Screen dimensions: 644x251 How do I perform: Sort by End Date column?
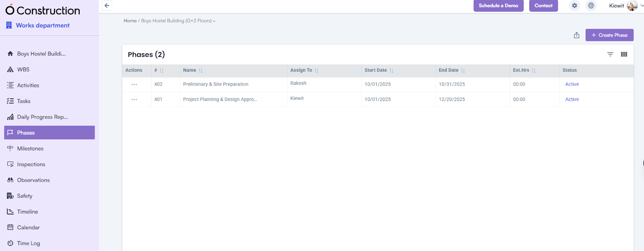pyautogui.click(x=463, y=70)
